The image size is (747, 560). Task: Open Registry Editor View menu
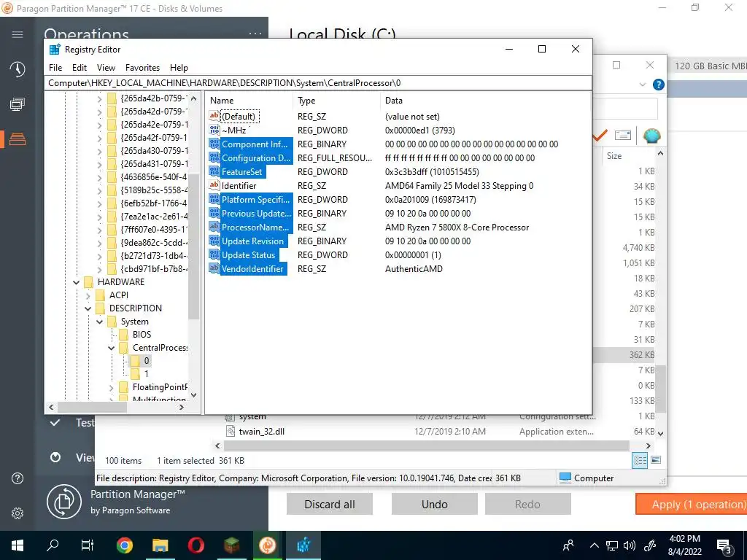click(106, 68)
